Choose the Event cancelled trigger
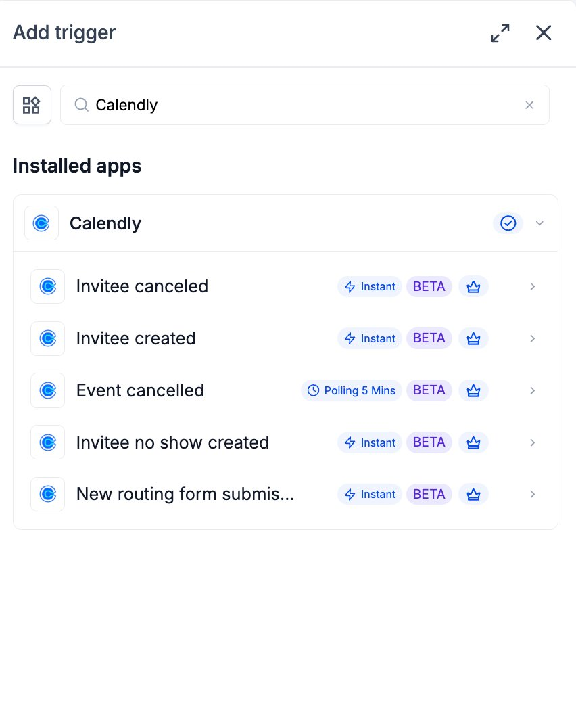 point(285,390)
